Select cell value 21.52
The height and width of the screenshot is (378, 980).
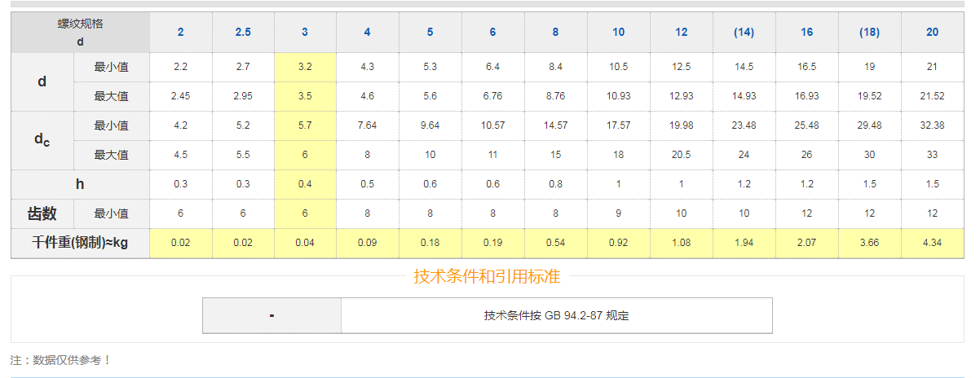pyautogui.click(x=933, y=96)
